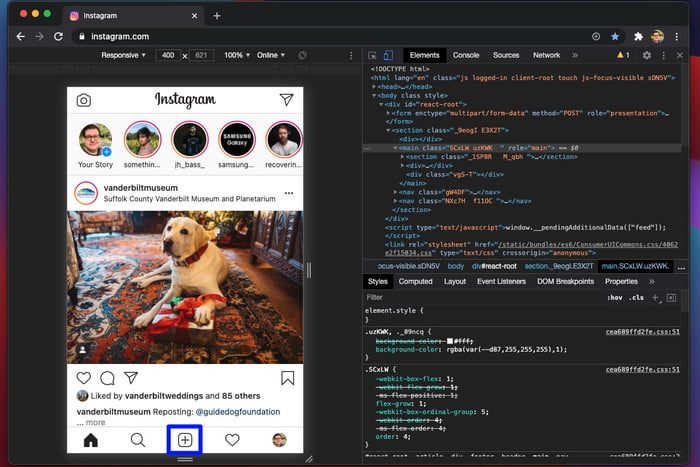Collapse the body element node
This screenshot has height=467, width=700.
[x=374, y=96]
